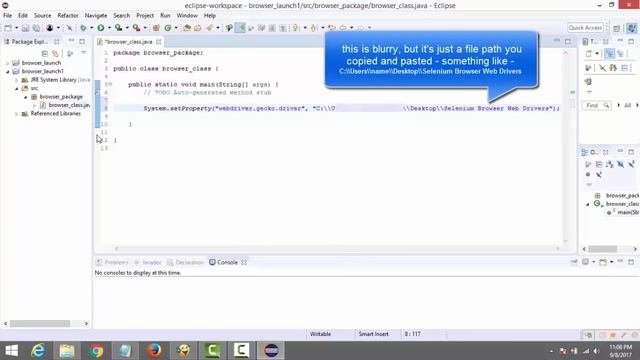
Task: Open Package Explorer view menu triangle
Action: coord(84,53)
